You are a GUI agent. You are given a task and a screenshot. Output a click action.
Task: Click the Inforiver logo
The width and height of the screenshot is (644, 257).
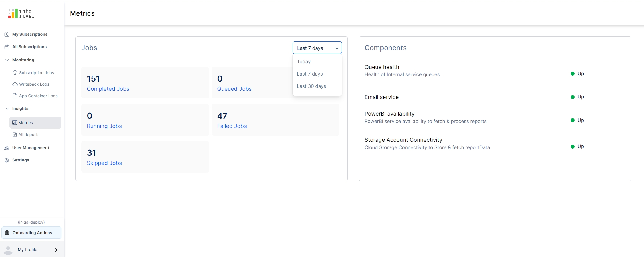21,13
